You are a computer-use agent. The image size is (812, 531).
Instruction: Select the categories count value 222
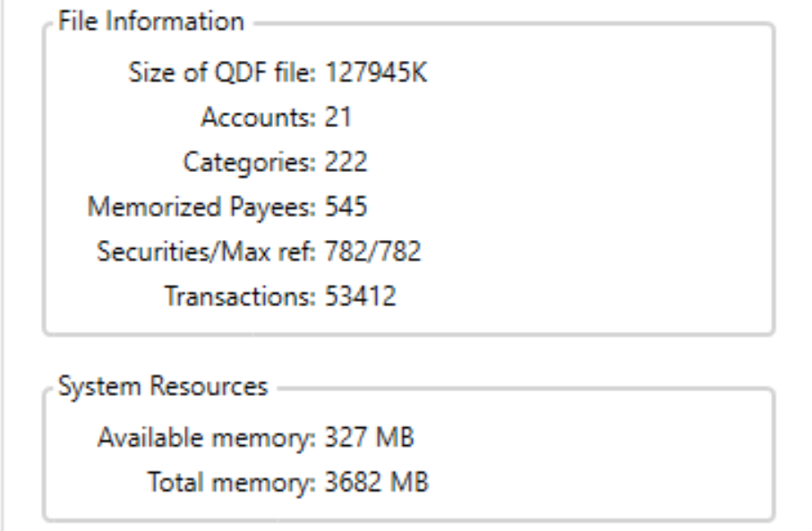346,162
